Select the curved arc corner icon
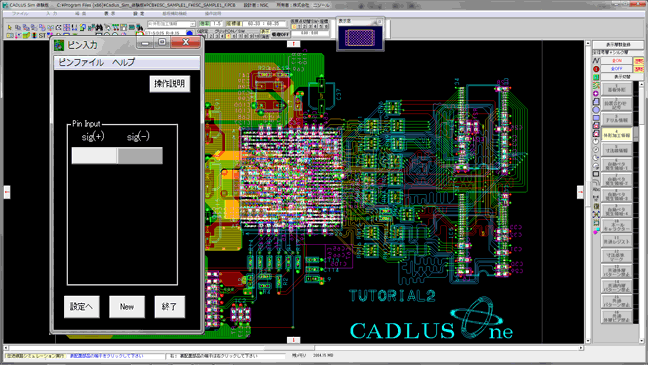This screenshot has height=365, width=648. [x=596, y=182]
